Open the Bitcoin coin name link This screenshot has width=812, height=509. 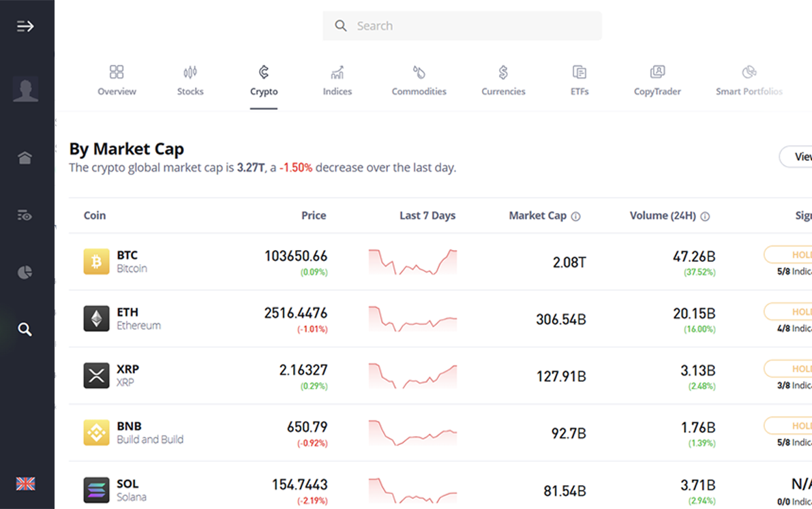[x=132, y=268]
